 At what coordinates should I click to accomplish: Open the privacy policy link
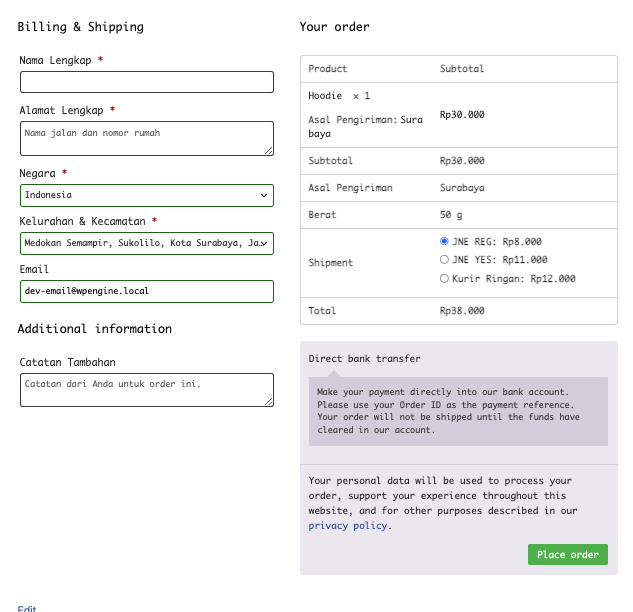[348, 526]
